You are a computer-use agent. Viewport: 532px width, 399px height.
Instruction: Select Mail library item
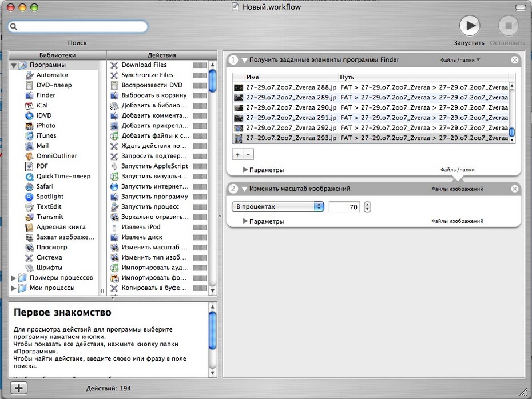point(42,146)
